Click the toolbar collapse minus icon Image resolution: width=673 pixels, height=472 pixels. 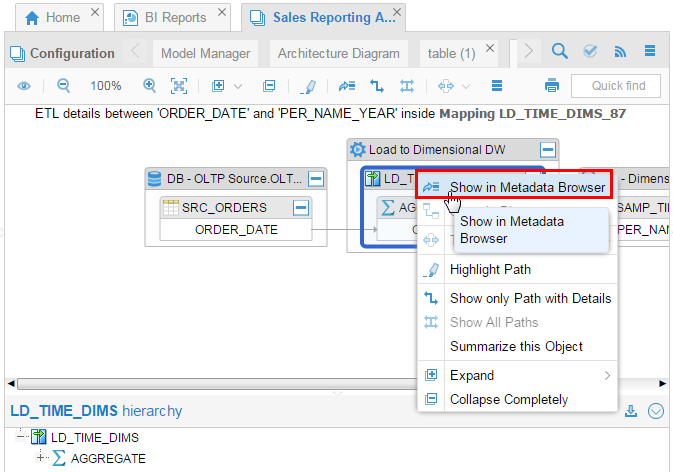(269, 86)
